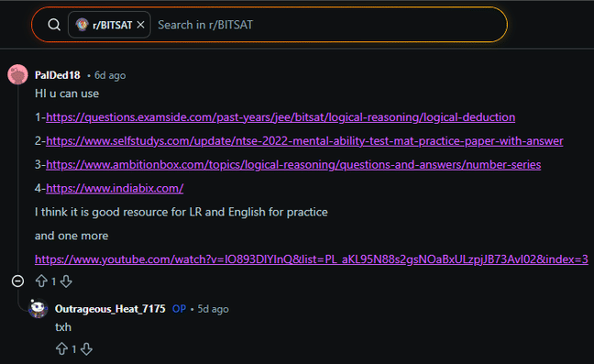The width and height of the screenshot is (594, 364).
Task: Upvote the txh reply
Action: tap(61, 348)
